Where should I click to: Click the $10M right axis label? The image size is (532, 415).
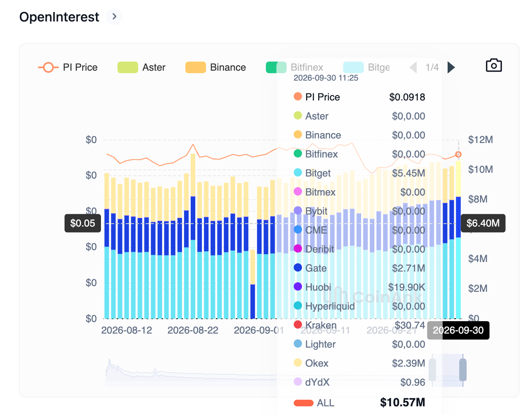[x=480, y=169]
